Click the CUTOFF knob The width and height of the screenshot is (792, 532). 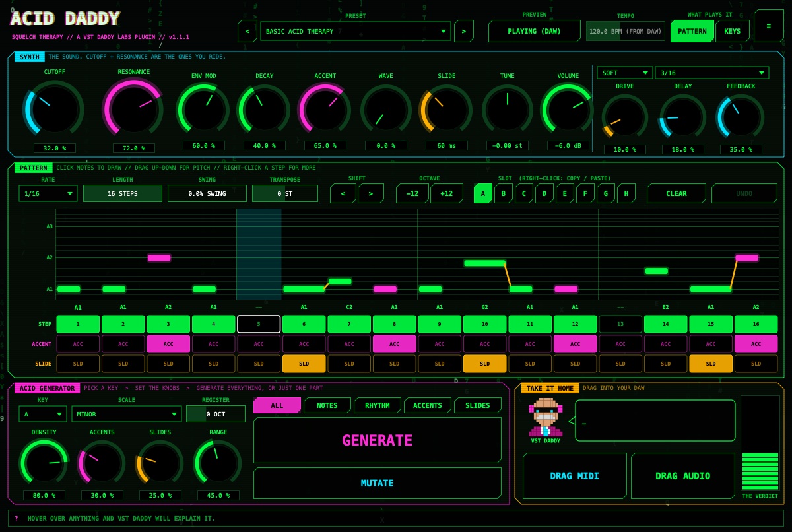click(x=53, y=110)
